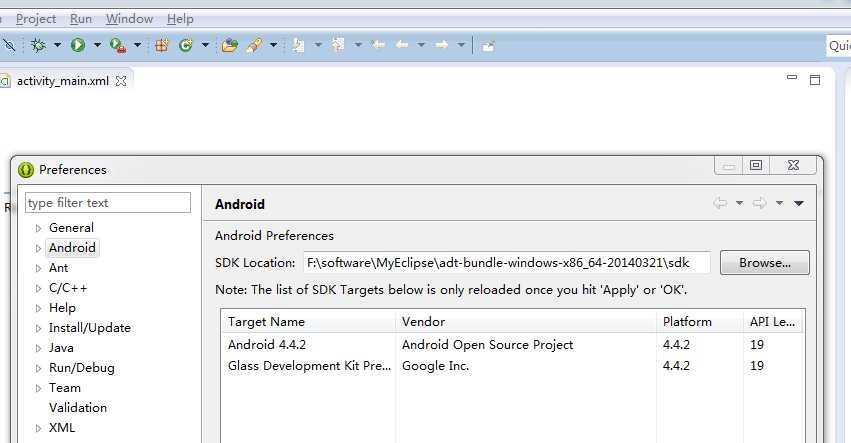Click the New Java Class icon
Image resolution: width=851 pixels, height=443 pixels.
pyautogui.click(x=186, y=45)
